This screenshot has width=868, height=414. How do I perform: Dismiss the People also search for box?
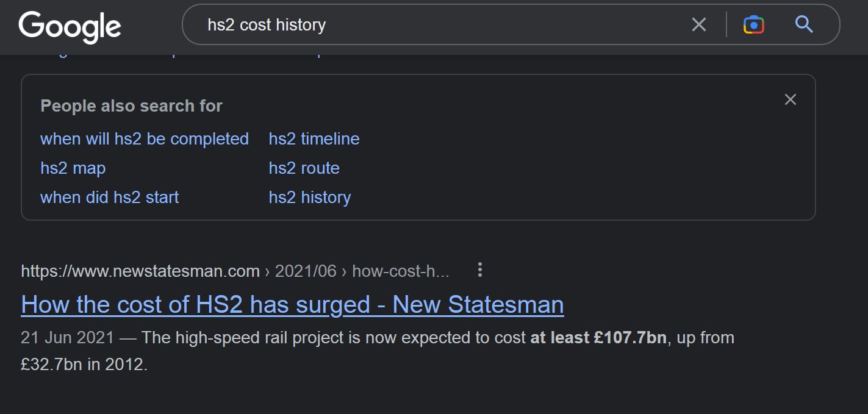(790, 100)
